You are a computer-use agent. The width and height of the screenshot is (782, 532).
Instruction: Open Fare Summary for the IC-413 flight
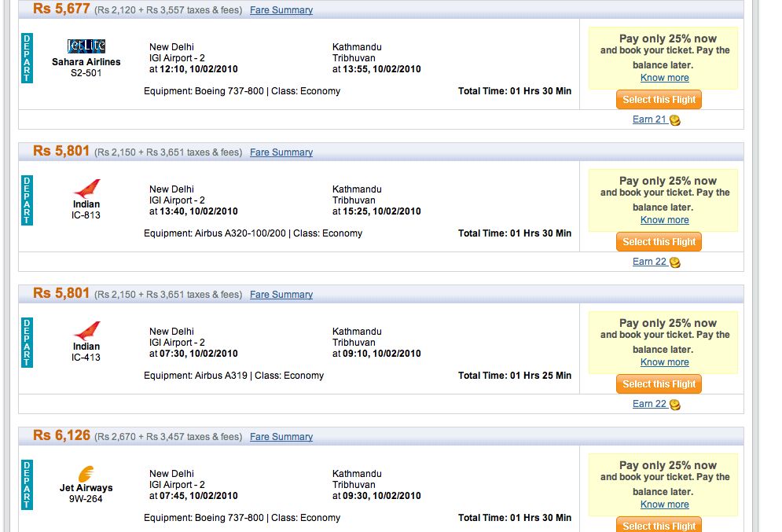tap(281, 294)
